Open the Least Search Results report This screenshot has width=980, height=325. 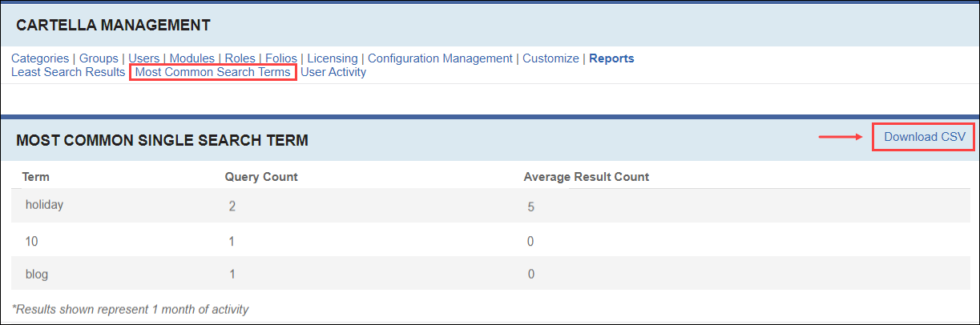click(x=68, y=72)
